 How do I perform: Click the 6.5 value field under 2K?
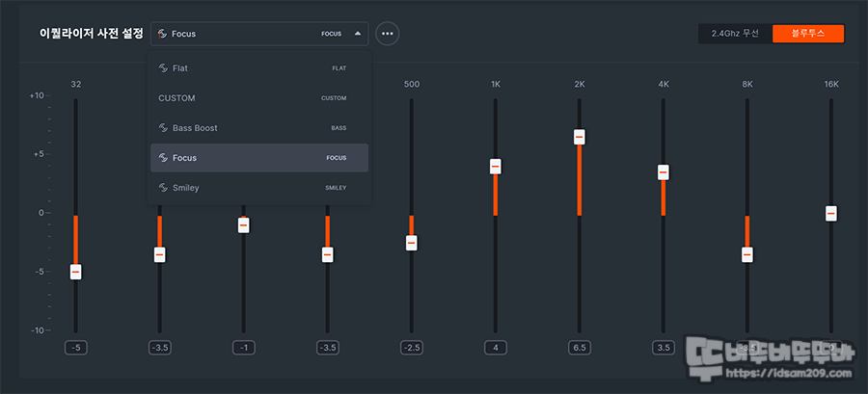click(580, 348)
